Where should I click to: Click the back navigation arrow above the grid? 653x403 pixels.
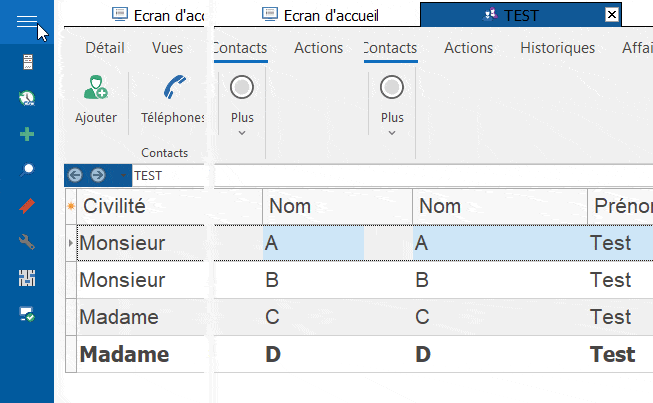pyautogui.click(x=75, y=175)
